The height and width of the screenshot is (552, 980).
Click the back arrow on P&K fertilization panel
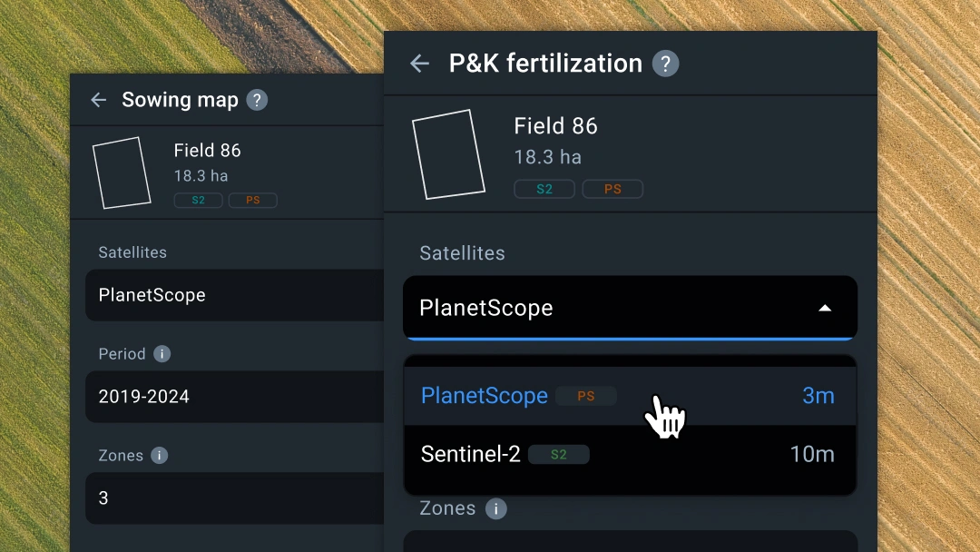pyautogui.click(x=419, y=64)
